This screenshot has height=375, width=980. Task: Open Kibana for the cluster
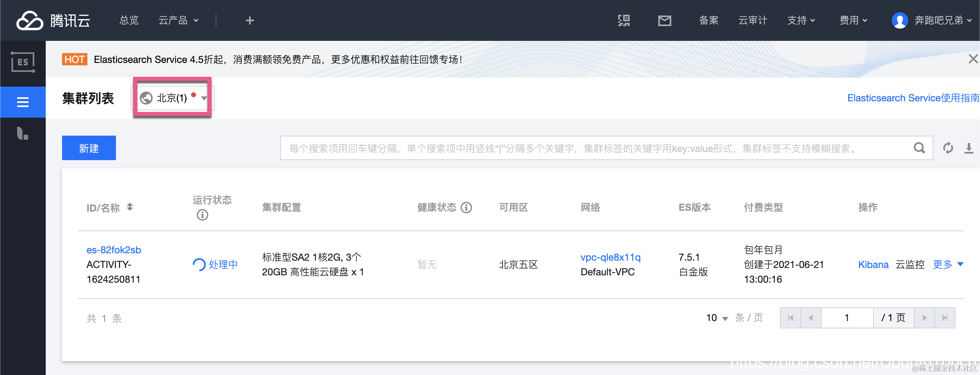873,264
